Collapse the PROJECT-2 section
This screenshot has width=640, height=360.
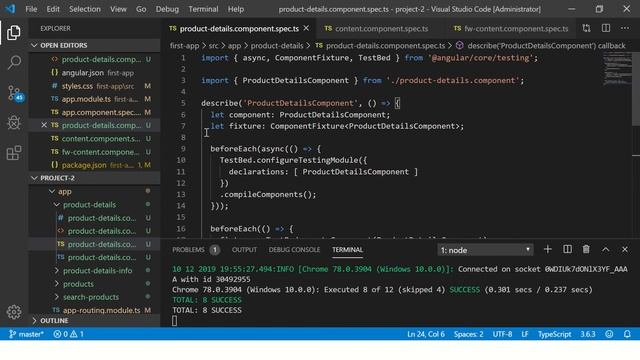(94, 178)
